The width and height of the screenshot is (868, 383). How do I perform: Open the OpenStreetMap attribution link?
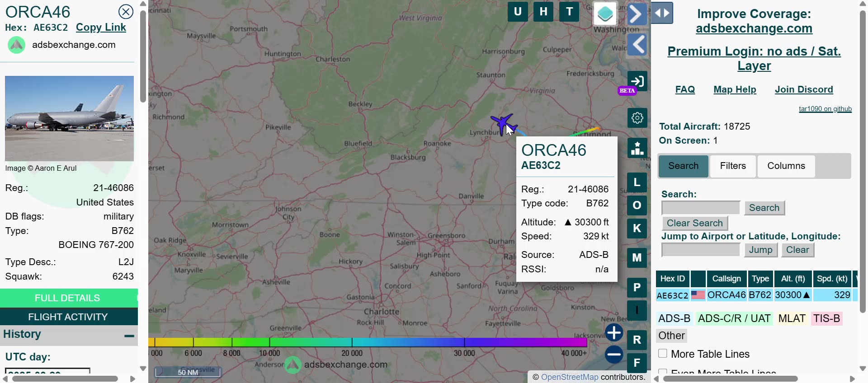[x=570, y=377]
